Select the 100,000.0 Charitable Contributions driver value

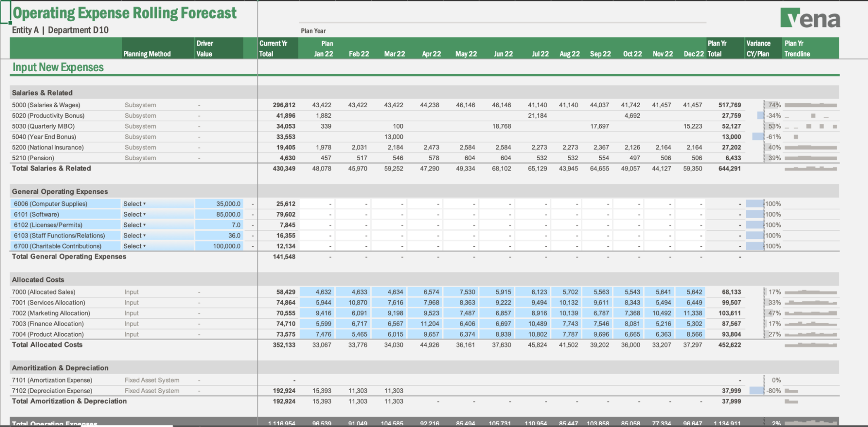[x=219, y=246]
